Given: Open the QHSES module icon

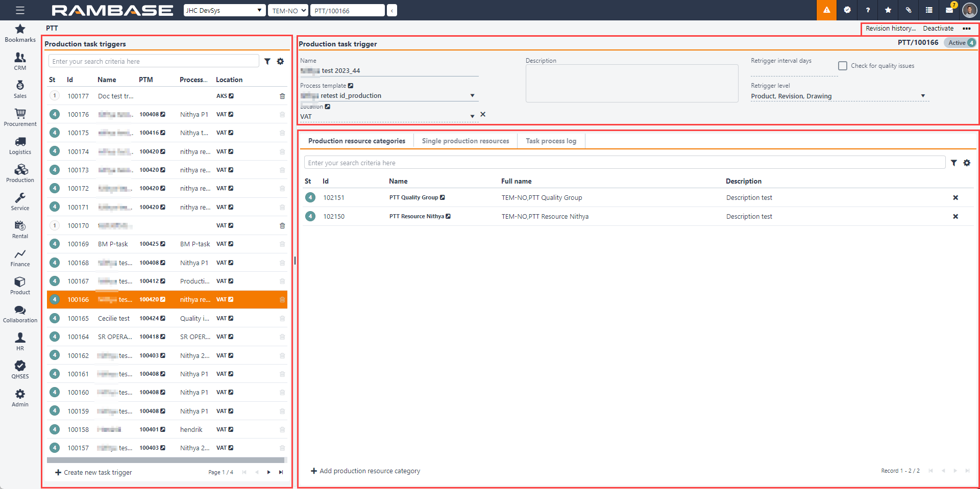Looking at the screenshot, I should click(20, 370).
